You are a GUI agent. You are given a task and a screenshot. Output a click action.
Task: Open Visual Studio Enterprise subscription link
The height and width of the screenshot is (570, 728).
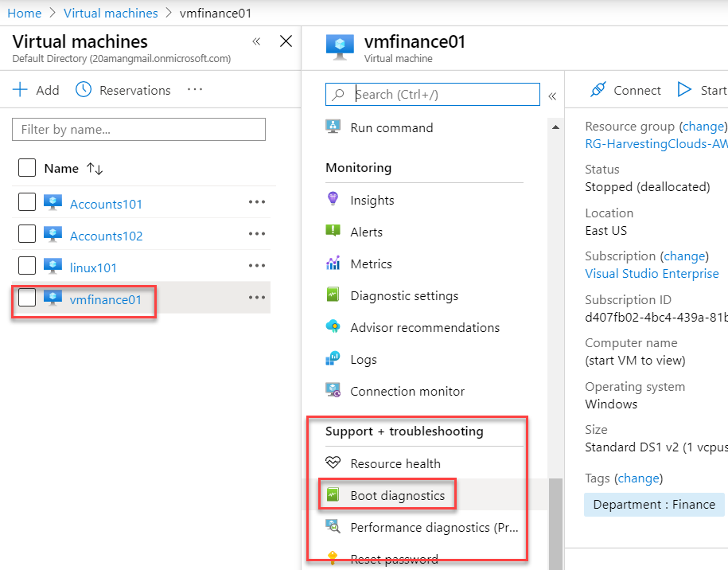pyautogui.click(x=652, y=273)
